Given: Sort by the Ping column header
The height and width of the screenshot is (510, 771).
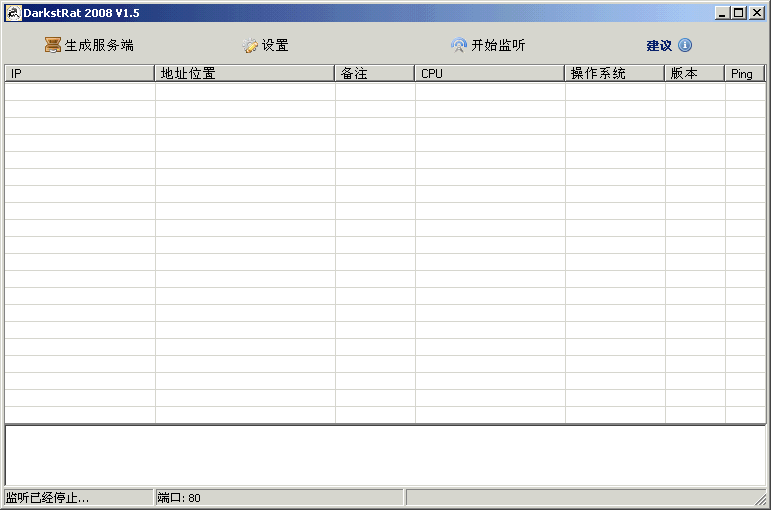Looking at the screenshot, I should click(745, 74).
